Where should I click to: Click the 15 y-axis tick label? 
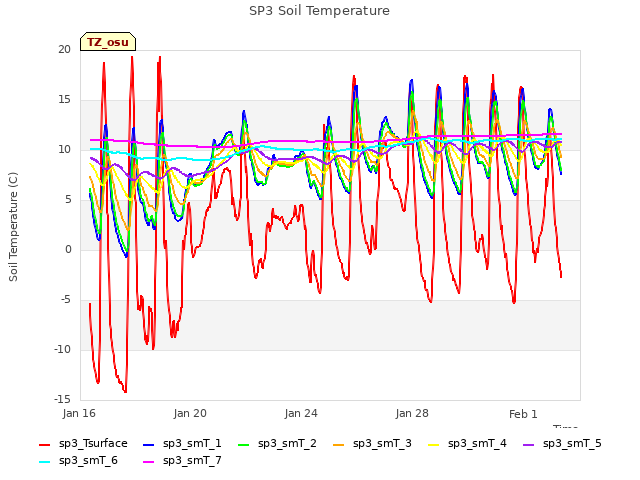coord(64,100)
